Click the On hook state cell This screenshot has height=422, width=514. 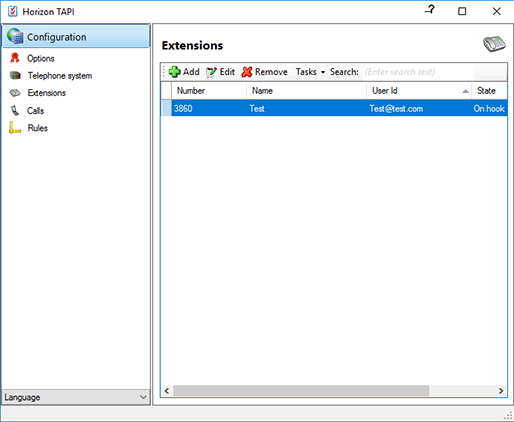[x=489, y=108]
